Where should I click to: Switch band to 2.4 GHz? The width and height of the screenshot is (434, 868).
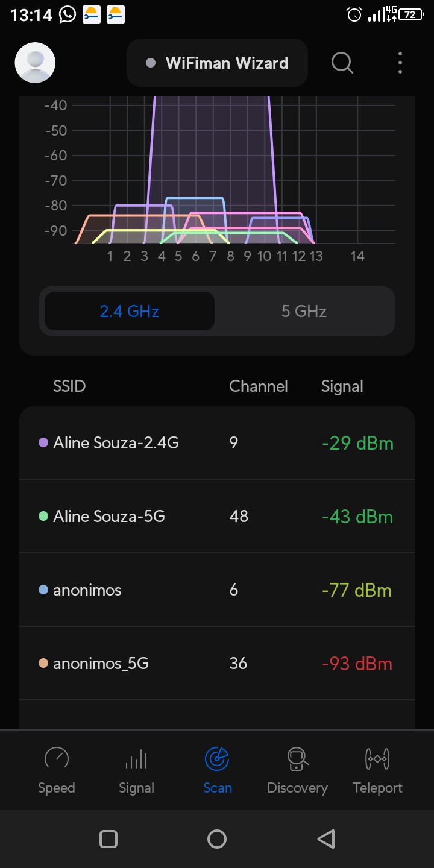pos(130,311)
